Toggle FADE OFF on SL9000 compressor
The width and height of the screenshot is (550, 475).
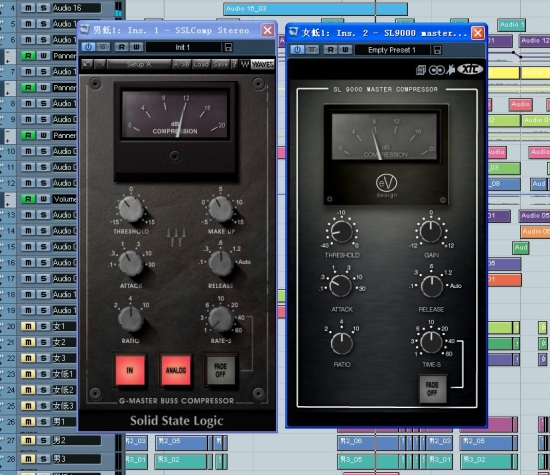coord(432,389)
